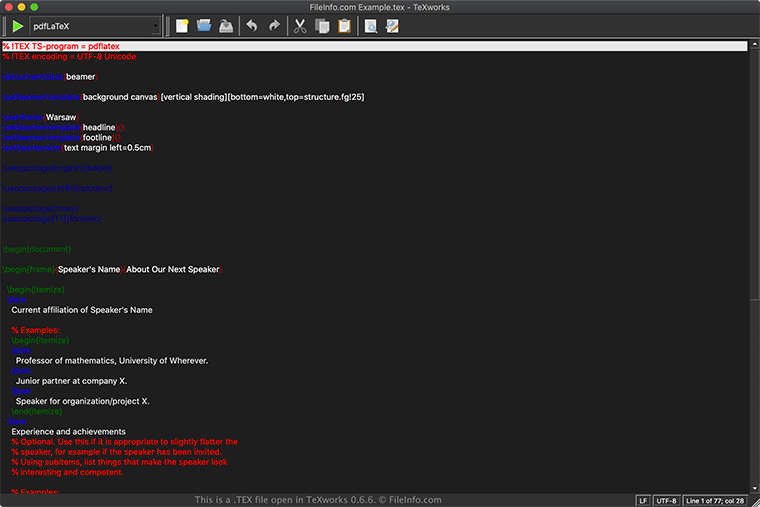Click the scrollbar down arrow
This screenshot has width=760, height=507.
click(x=754, y=488)
